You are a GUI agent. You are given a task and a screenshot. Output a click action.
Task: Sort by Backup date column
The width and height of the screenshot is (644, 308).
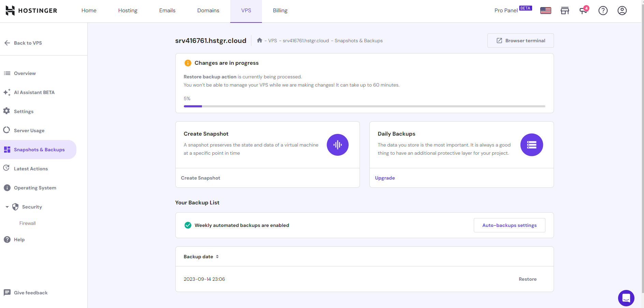(201, 257)
